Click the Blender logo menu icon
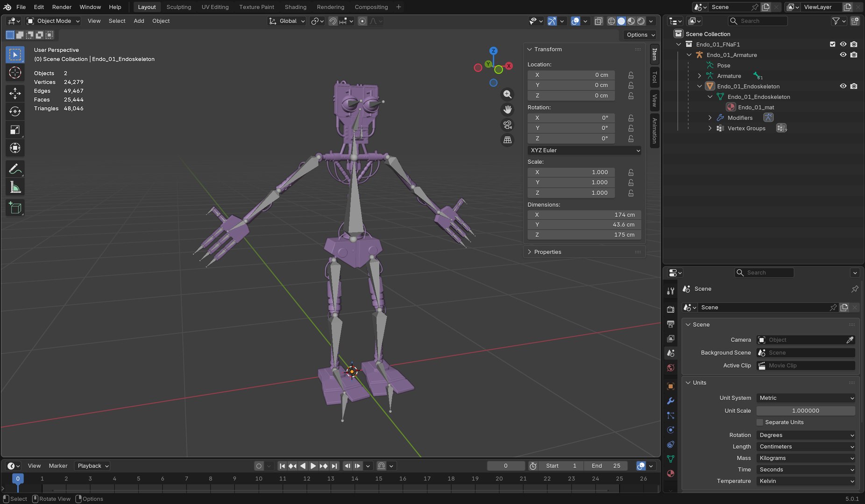 [7, 7]
